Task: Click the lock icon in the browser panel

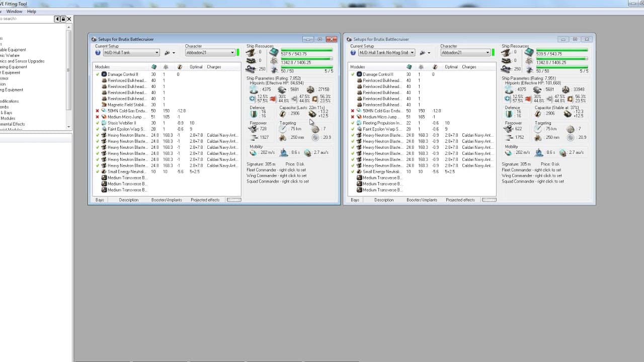Action: pyautogui.click(x=63, y=19)
